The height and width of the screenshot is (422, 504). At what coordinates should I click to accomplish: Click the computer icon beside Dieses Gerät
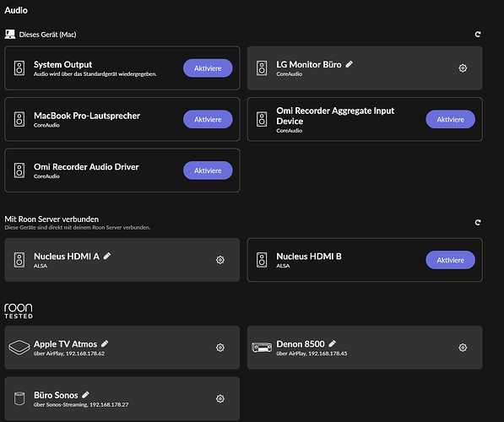(x=10, y=34)
